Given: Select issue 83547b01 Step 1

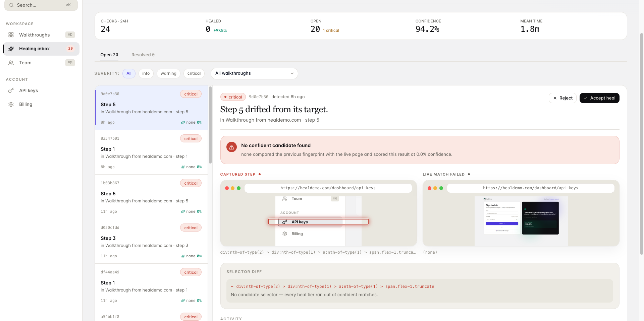Looking at the screenshot, I should click(x=151, y=152).
